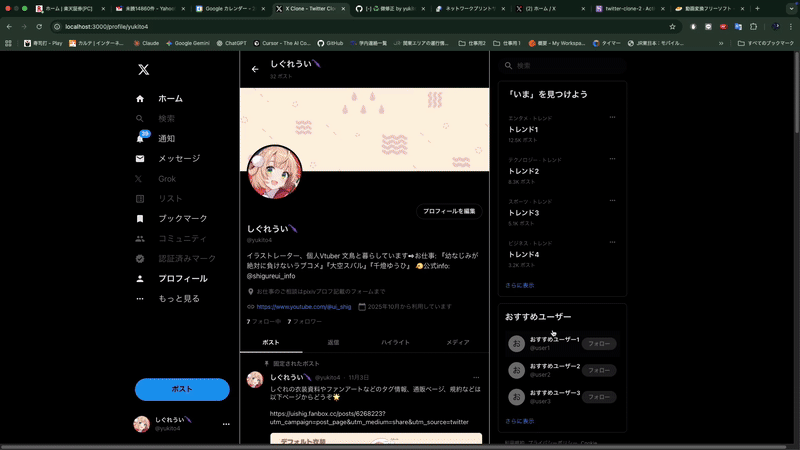
Task: Open the Claude bookmark
Action: (x=146, y=43)
